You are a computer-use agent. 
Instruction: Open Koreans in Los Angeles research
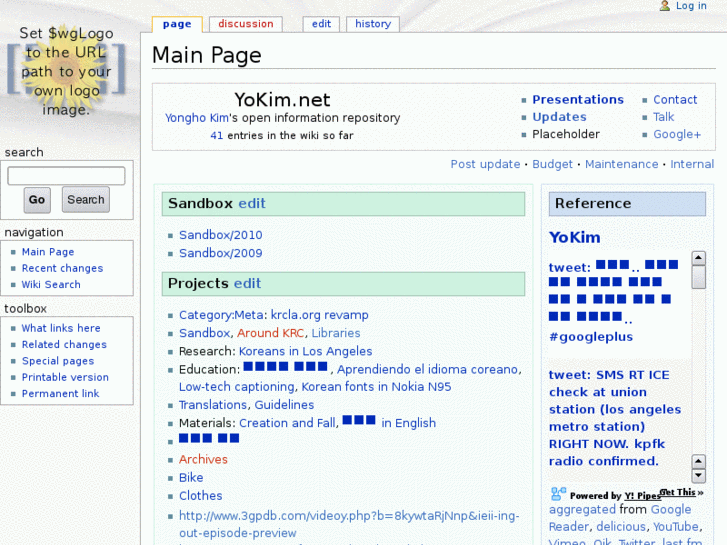click(306, 351)
